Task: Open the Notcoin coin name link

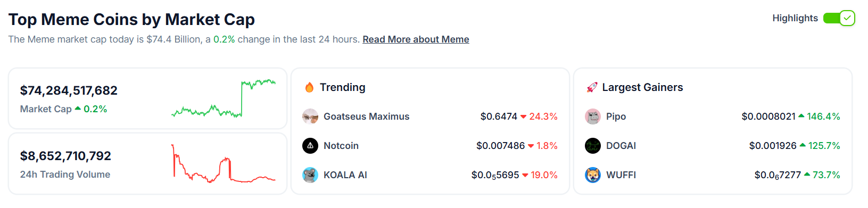Action: pyautogui.click(x=341, y=146)
